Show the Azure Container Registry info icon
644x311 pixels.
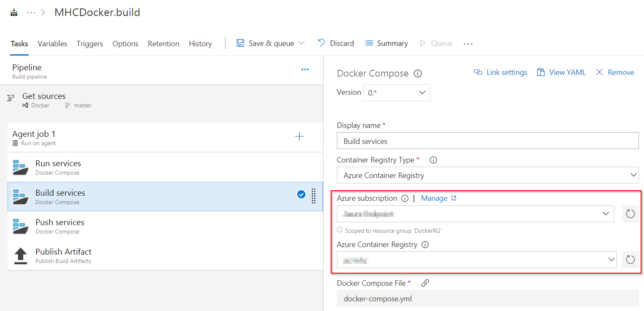coord(425,245)
